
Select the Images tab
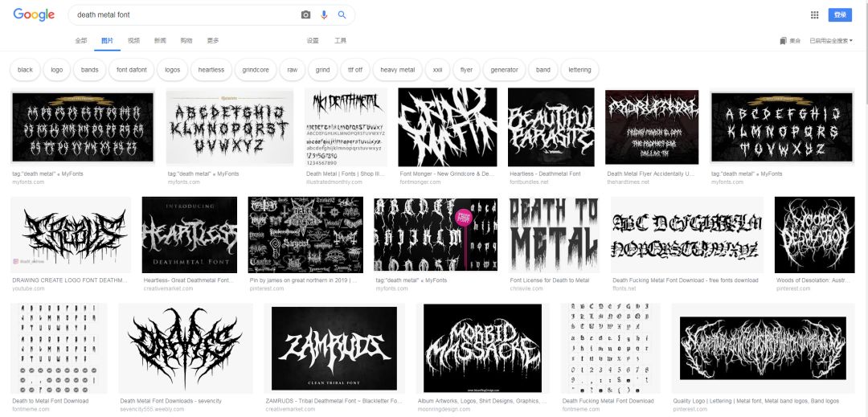pyautogui.click(x=107, y=40)
